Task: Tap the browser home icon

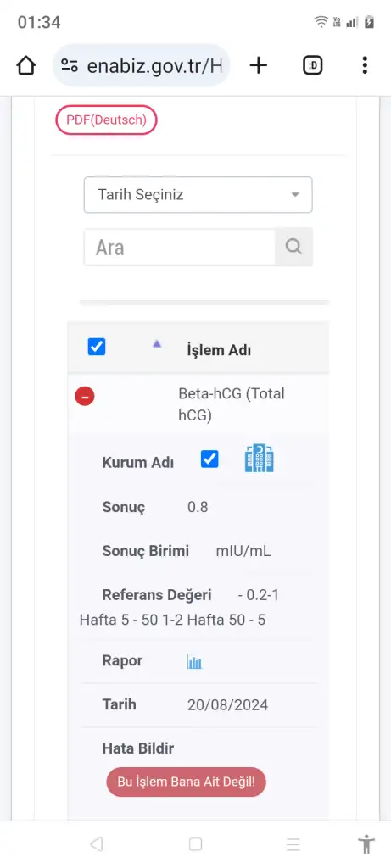Action: coord(26,66)
